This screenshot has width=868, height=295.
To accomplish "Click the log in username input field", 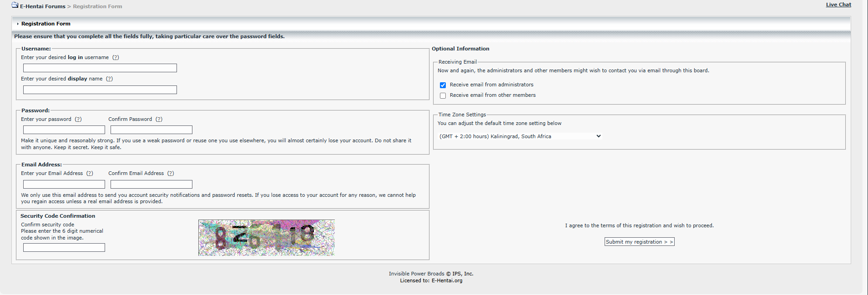I will point(100,68).
